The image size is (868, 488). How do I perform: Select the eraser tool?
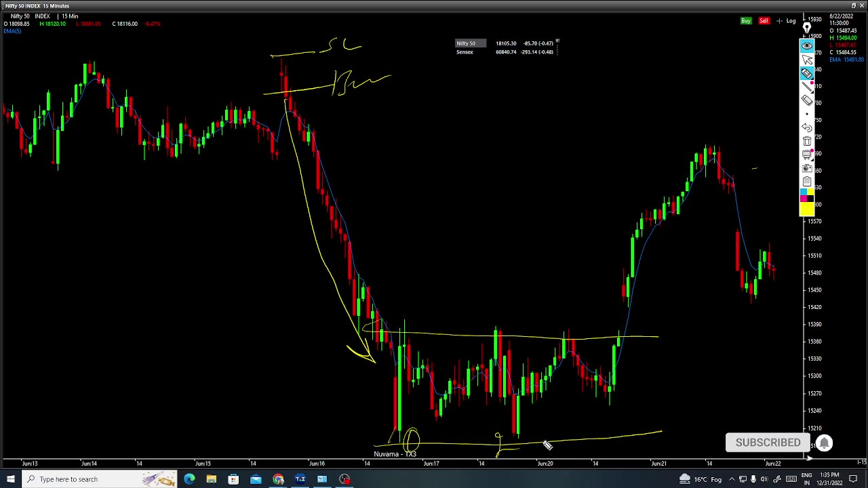[807, 100]
